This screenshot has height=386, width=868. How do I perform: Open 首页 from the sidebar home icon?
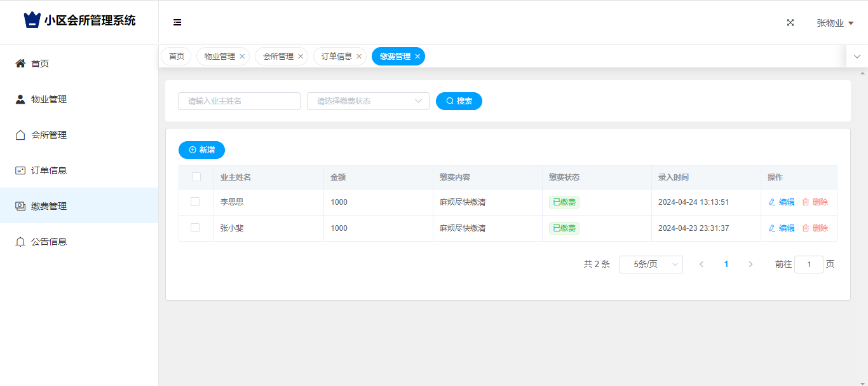pyautogui.click(x=20, y=64)
